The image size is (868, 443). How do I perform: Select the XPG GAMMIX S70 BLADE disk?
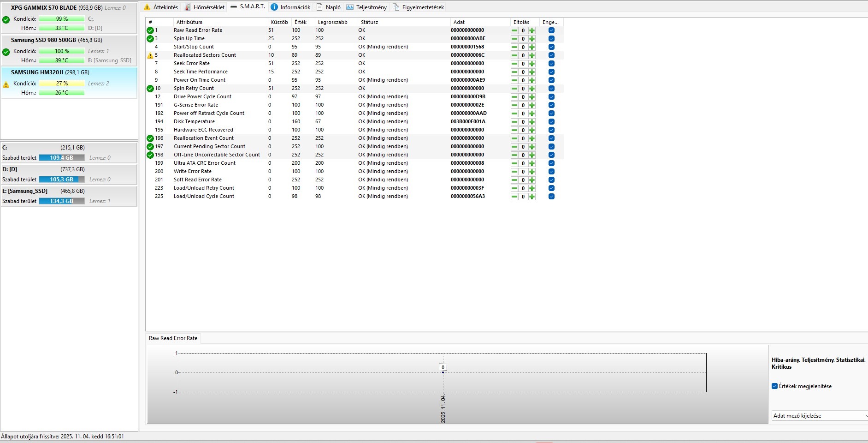pyautogui.click(x=69, y=18)
